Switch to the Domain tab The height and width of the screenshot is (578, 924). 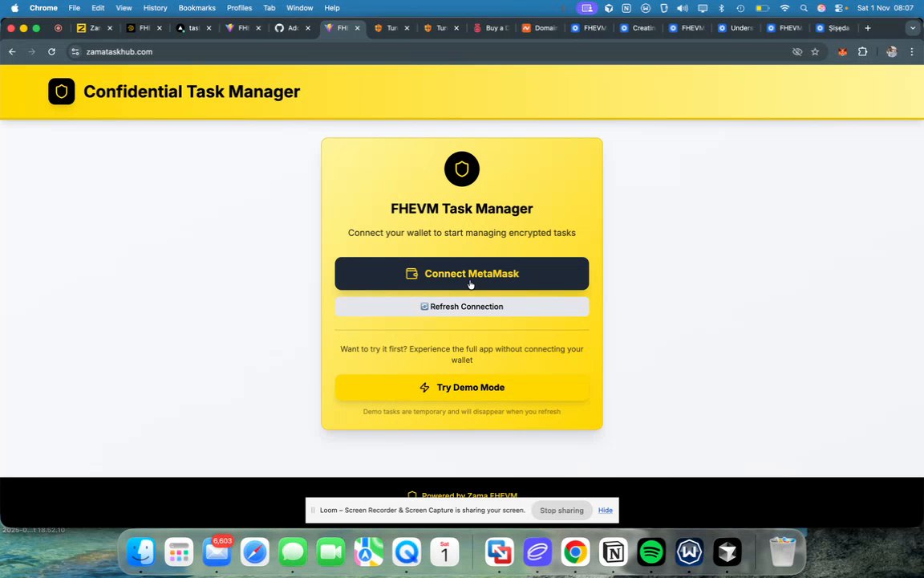541,28
